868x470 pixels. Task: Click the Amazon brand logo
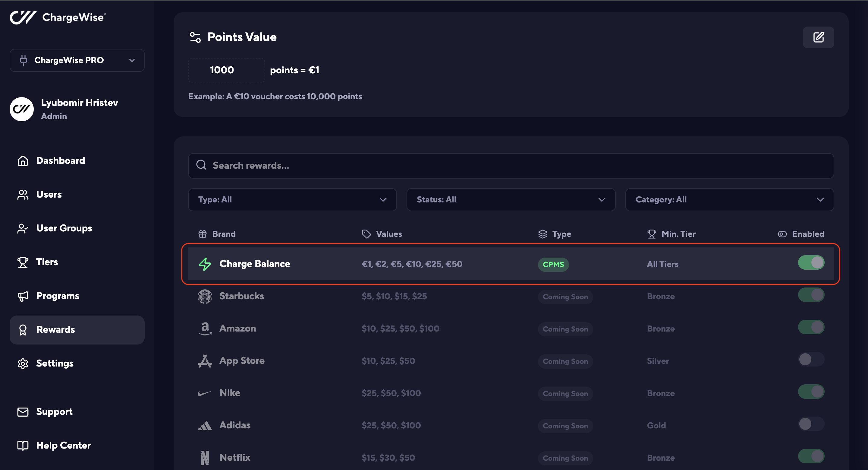tap(205, 329)
